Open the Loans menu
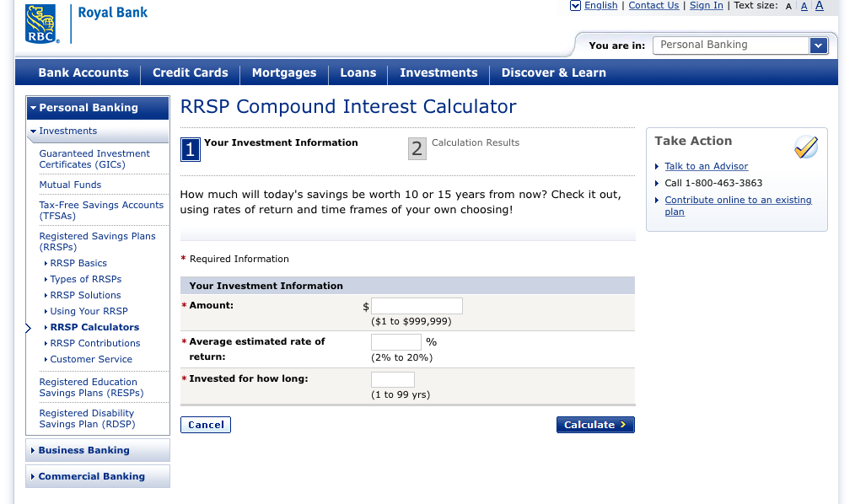The height and width of the screenshot is (504, 855). click(x=358, y=73)
